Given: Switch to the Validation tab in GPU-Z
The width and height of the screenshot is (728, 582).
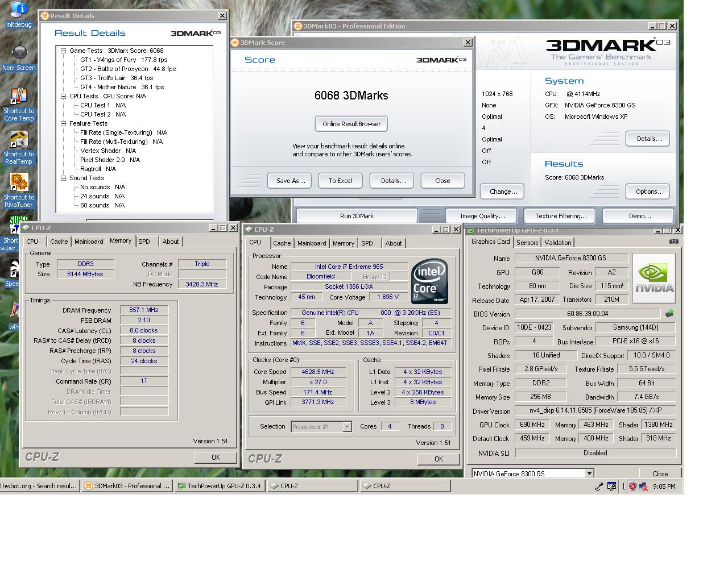Looking at the screenshot, I should (x=558, y=242).
